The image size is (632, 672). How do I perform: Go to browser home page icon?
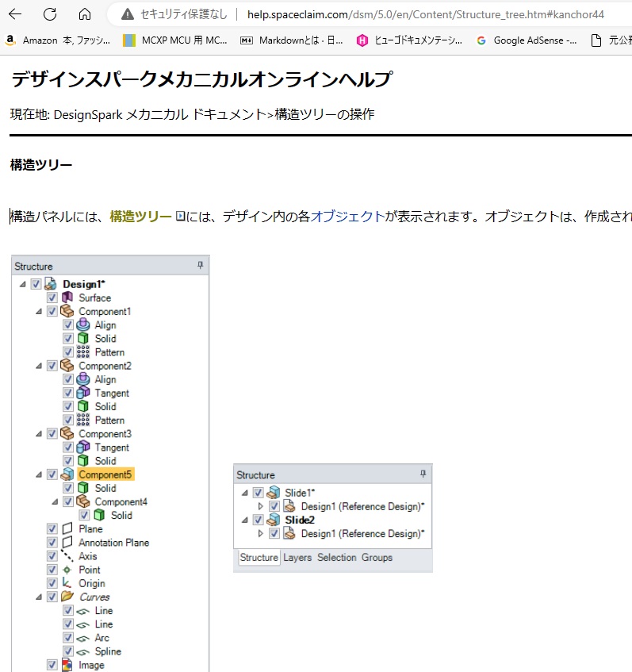tap(85, 14)
